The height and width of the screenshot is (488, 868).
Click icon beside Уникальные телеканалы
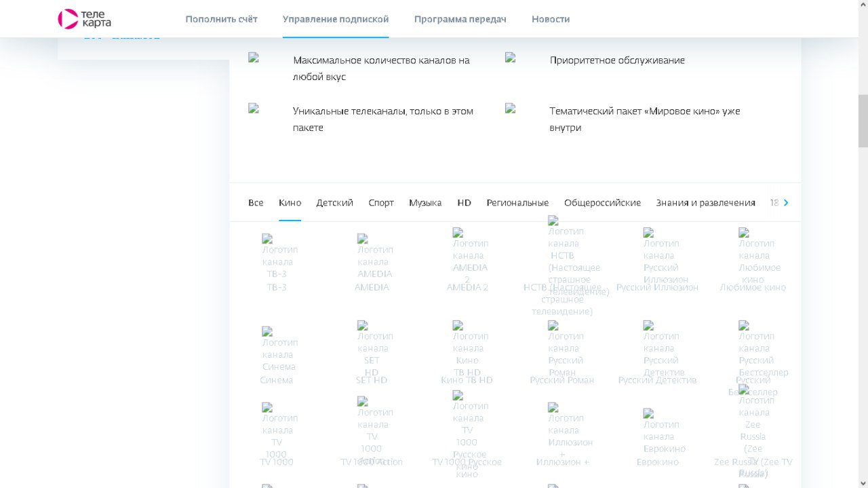coord(254,108)
